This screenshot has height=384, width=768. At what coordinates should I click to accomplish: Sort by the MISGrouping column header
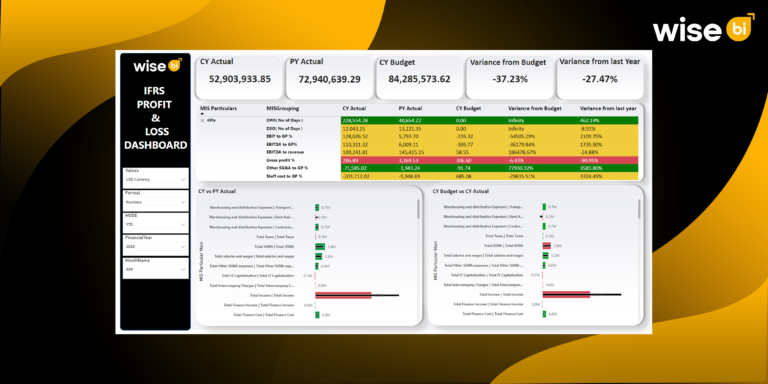coord(283,108)
